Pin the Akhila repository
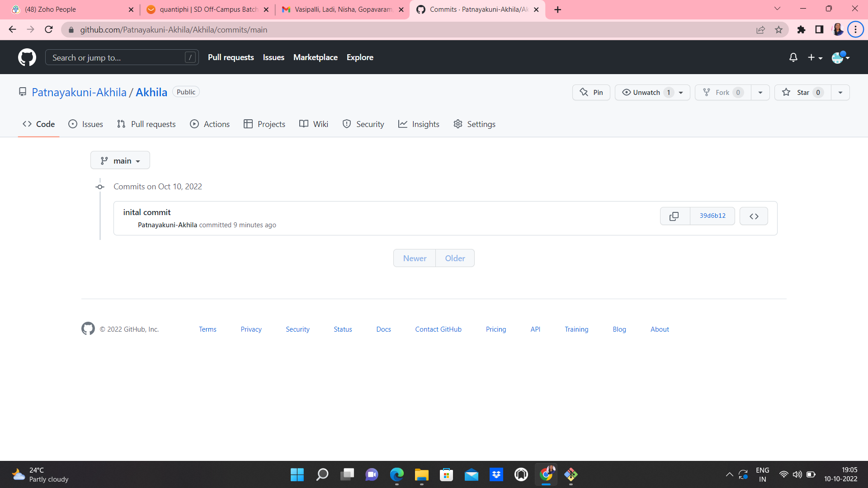Viewport: 868px width, 488px height. 591,92
